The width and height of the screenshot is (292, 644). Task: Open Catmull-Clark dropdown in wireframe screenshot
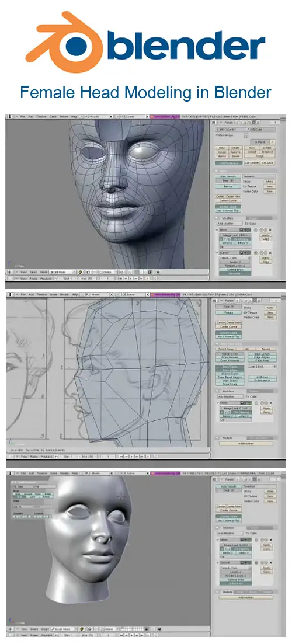coord(235,258)
